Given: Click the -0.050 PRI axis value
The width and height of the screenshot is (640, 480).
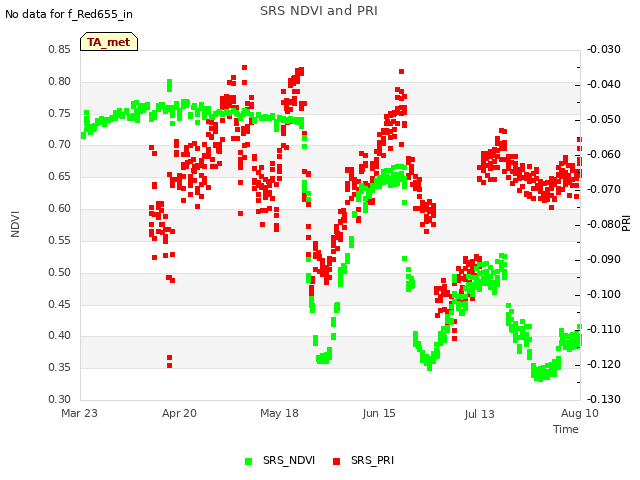Looking at the screenshot, I should (604, 120).
